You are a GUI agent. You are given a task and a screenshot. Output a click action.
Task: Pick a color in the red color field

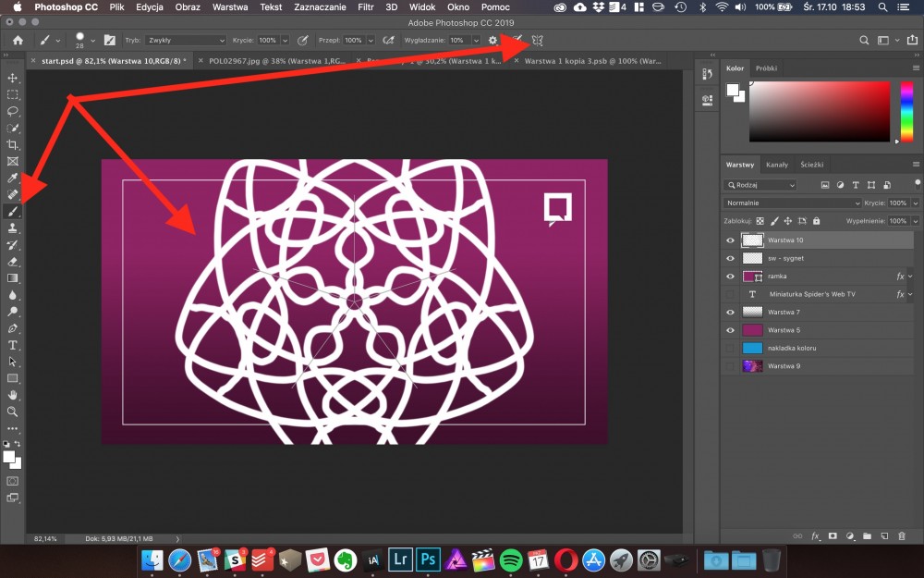819,111
